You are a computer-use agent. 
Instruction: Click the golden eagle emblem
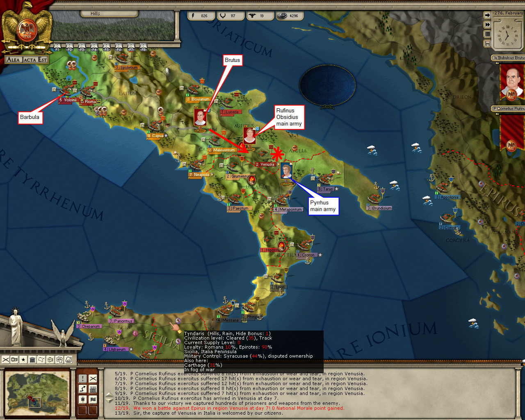pos(27,27)
